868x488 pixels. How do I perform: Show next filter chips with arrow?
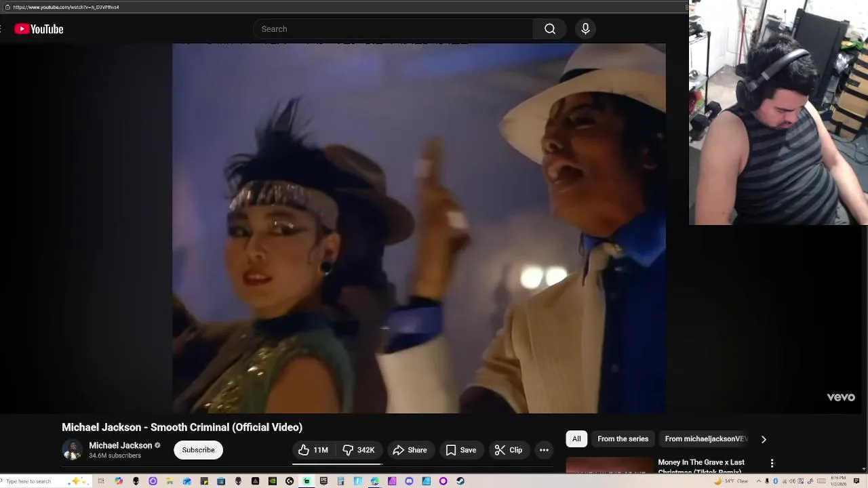[764, 439]
